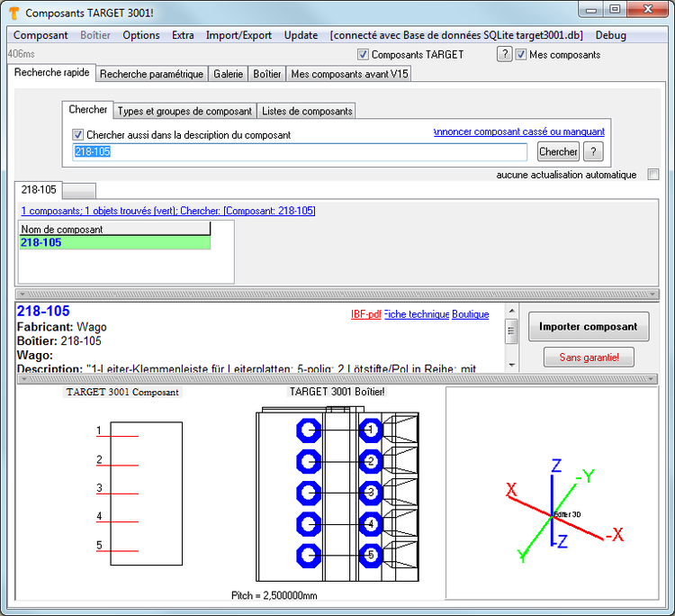Click footprint pad number 1

tap(371, 430)
